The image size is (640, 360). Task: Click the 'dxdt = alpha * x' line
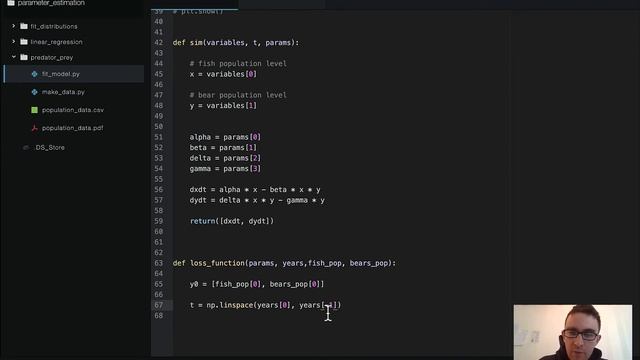(255, 189)
